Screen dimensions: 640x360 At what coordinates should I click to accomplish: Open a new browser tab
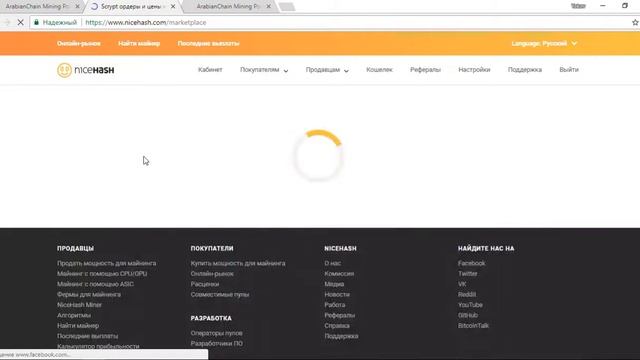pyautogui.click(x=287, y=7)
